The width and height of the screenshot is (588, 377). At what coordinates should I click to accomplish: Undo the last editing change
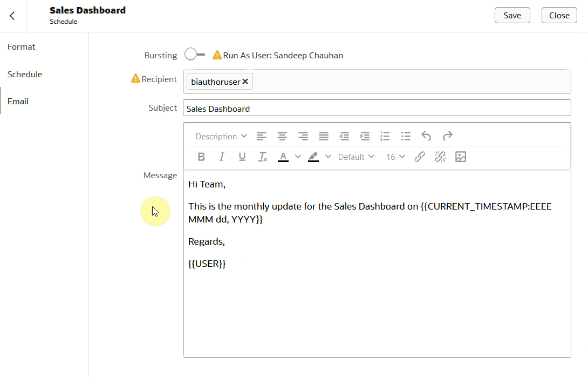(x=426, y=136)
